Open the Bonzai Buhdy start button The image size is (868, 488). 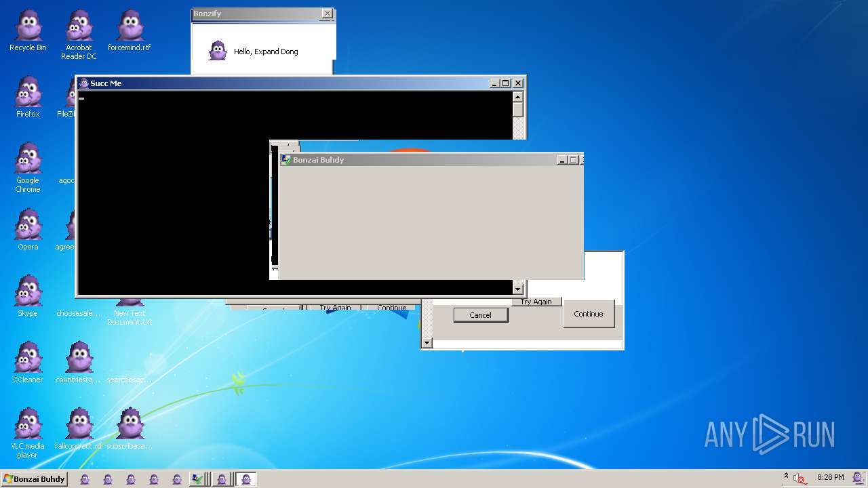pos(34,479)
